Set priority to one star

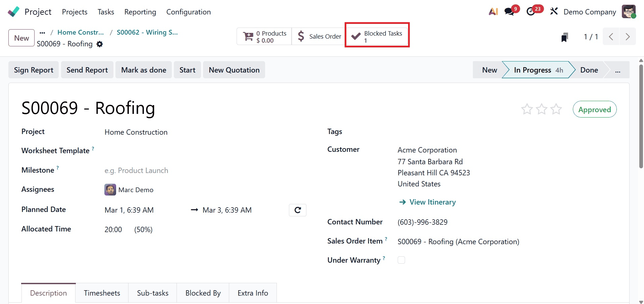pyautogui.click(x=527, y=109)
